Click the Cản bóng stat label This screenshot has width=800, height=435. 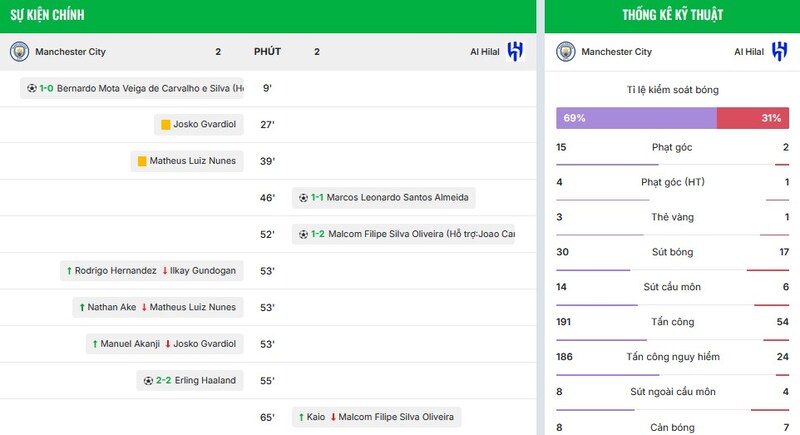[672, 427]
